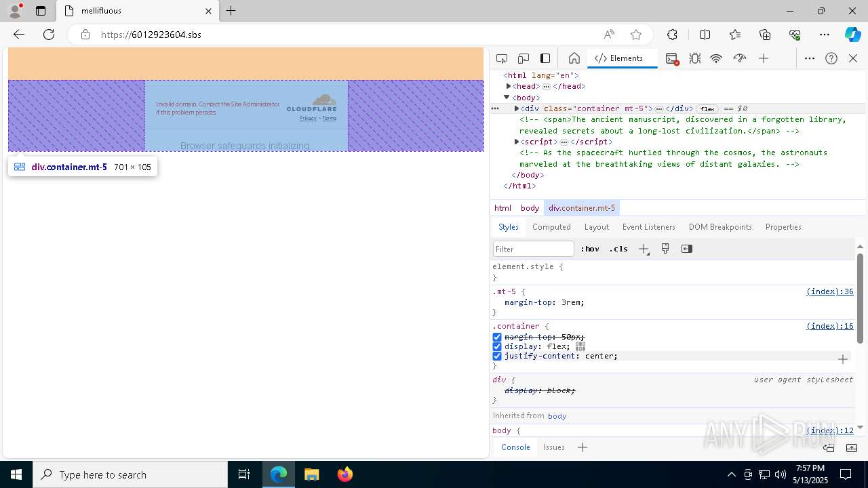The height and width of the screenshot is (488, 868).
Task: Open the Network panel wifi icon
Action: point(716,58)
